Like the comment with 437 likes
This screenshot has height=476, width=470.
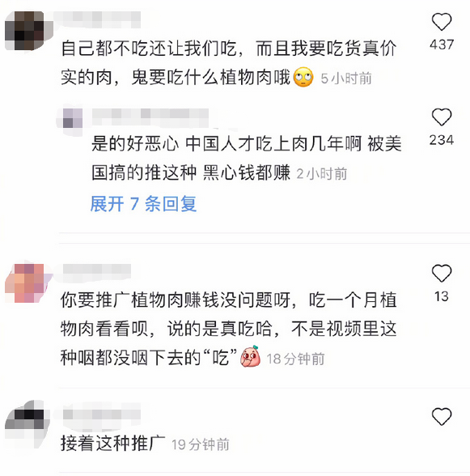(x=442, y=22)
